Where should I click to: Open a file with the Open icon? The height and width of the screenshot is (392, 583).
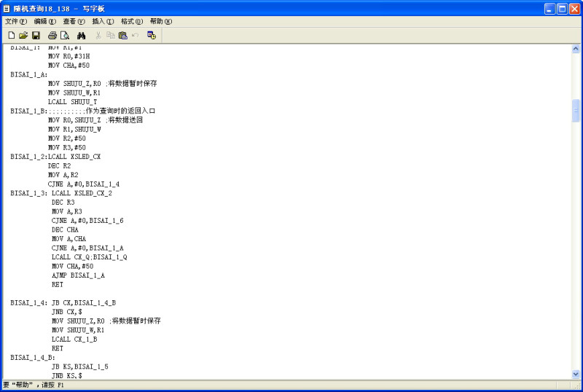point(23,35)
